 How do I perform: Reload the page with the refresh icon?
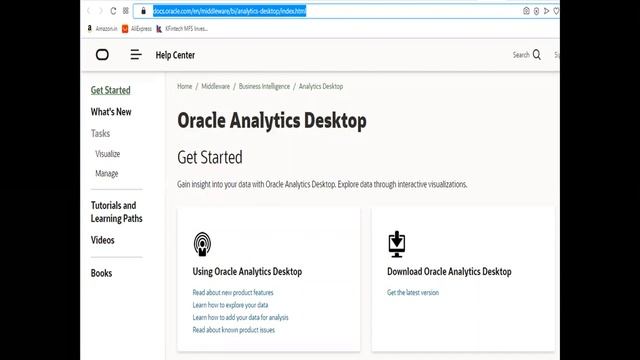point(113,11)
